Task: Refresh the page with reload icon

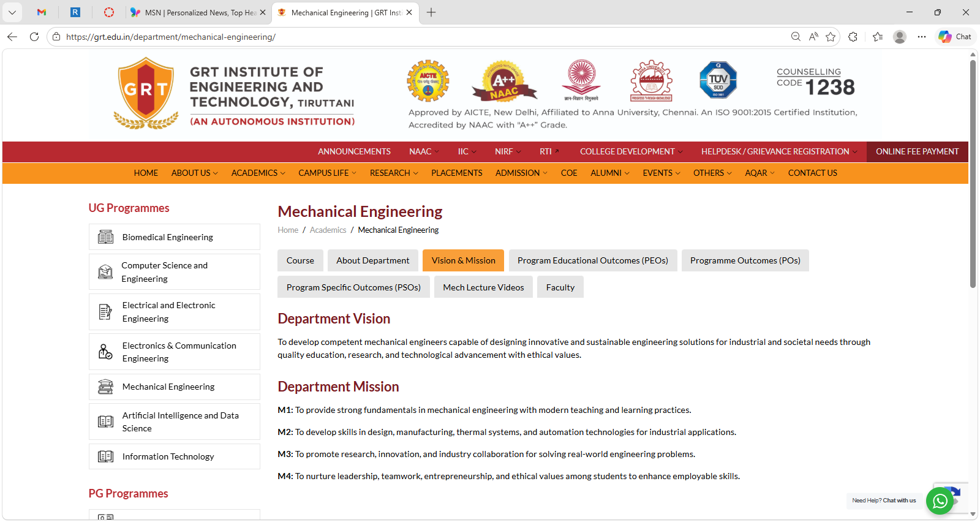Action: pyautogui.click(x=34, y=37)
